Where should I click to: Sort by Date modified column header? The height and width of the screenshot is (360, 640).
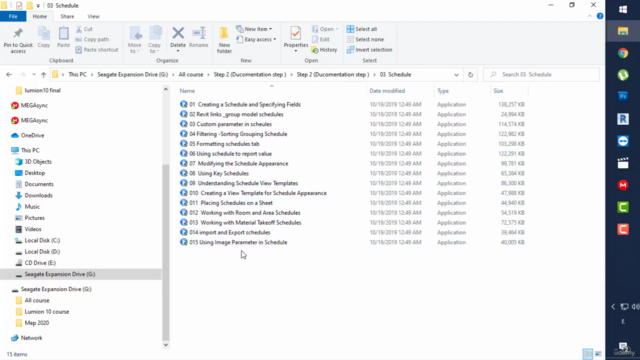tap(387, 91)
